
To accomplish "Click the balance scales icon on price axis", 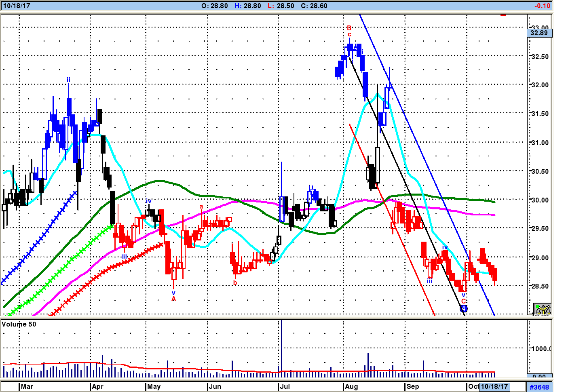I will (542, 309).
